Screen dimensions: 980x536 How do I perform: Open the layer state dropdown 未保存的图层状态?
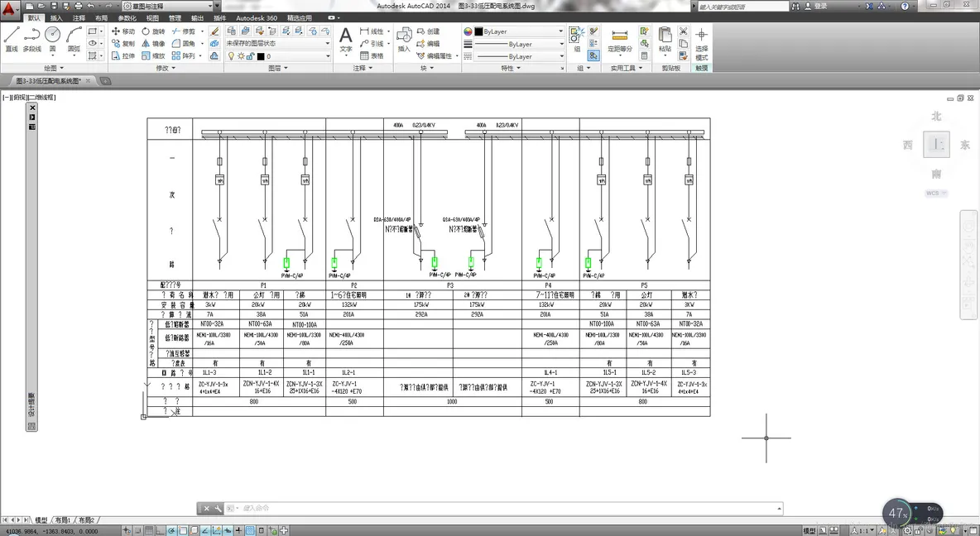(278, 43)
